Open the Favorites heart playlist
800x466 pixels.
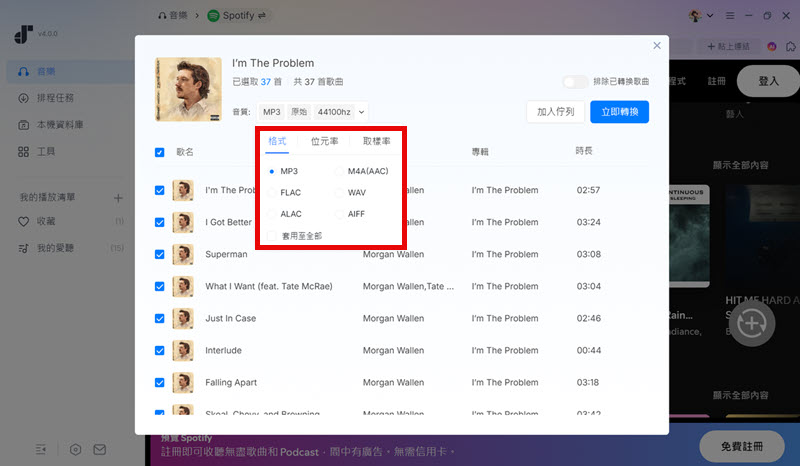pyautogui.click(x=23, y=222)
